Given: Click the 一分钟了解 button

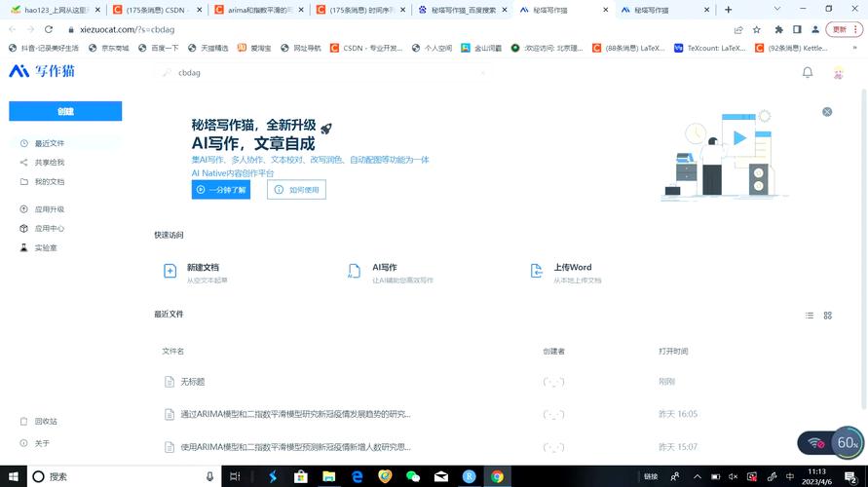Looking at the screenshot, I should [221, 190].
